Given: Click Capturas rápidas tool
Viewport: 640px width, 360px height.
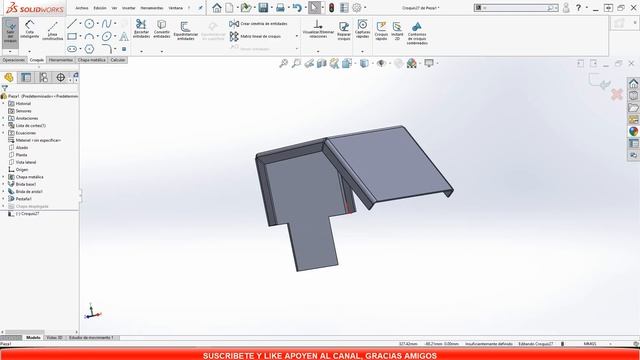Looking at the screenshot, I should 362,29.
